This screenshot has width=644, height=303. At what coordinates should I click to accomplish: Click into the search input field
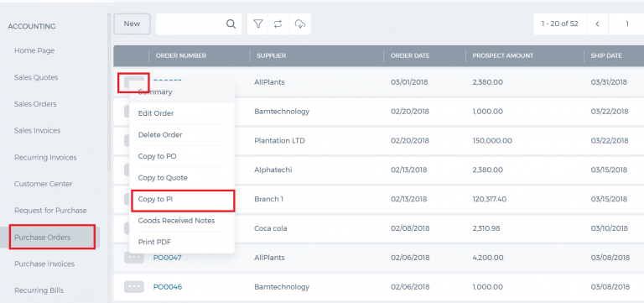(x=190, y=24)
